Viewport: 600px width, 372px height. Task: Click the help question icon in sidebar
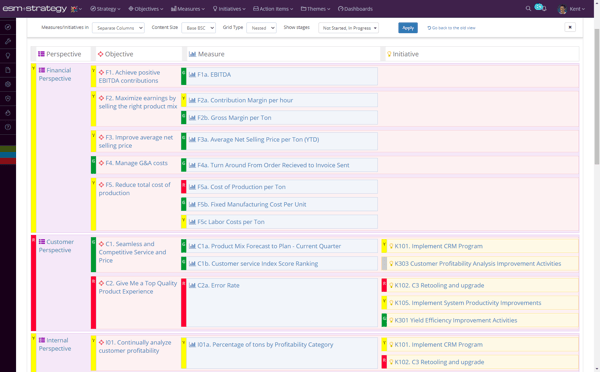(x=8, y=127)
